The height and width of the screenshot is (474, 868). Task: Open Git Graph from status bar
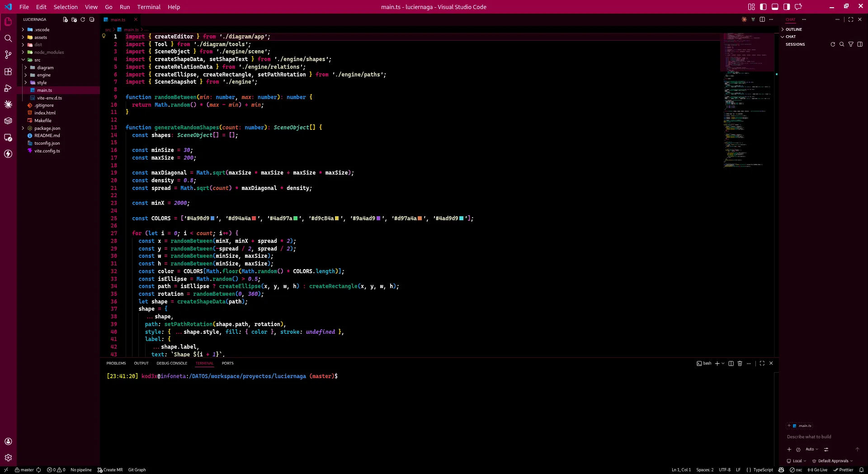coord(137,470)
